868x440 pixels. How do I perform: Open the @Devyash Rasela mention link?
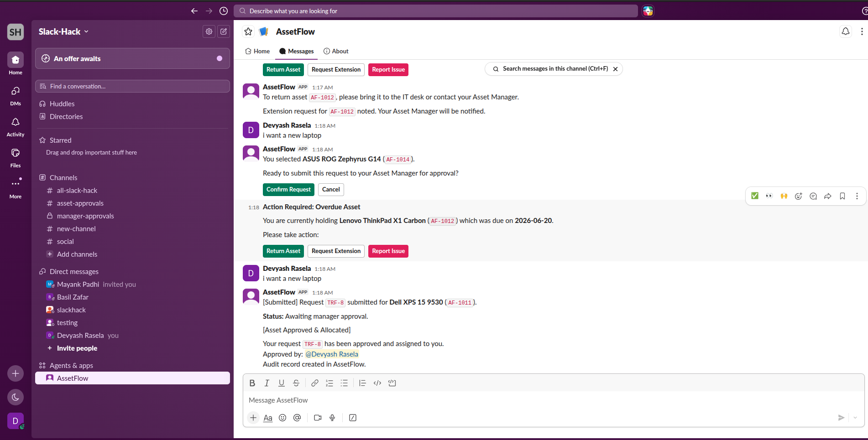332,354
